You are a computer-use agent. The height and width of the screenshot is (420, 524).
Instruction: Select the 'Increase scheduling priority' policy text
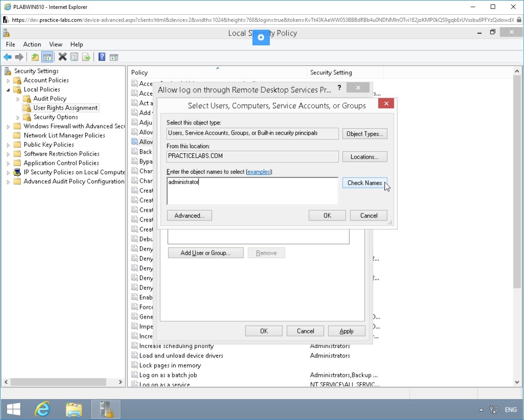(x=176, y=346)
